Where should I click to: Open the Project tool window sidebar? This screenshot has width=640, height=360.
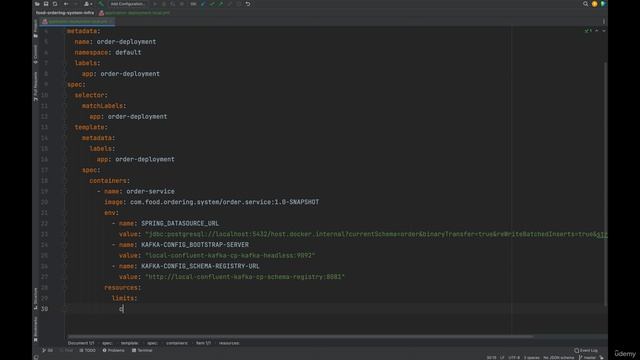(36, 28)
